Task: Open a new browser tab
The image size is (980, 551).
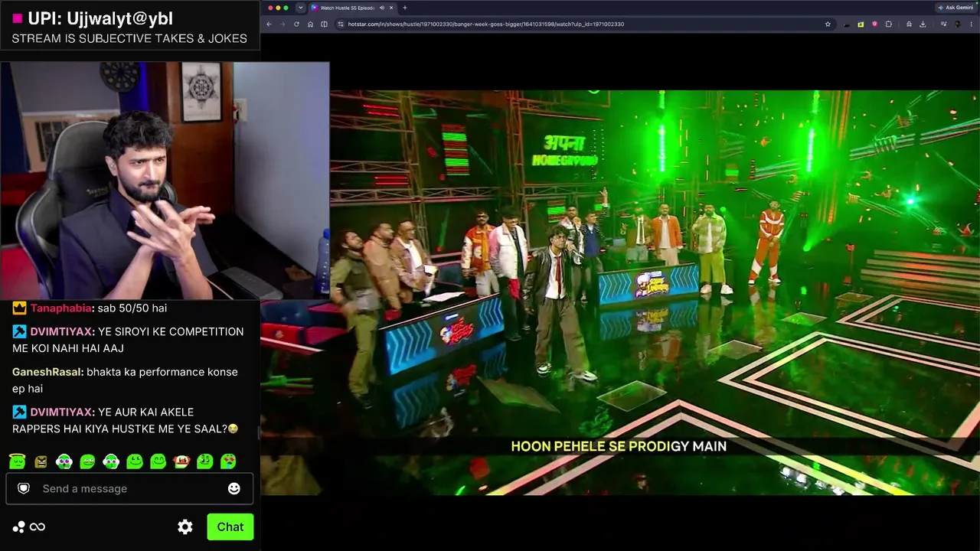Action: click(405, 8)
